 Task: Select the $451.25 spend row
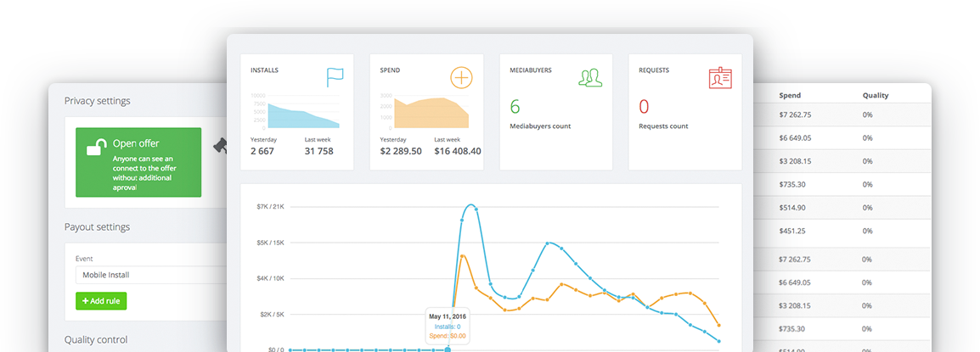pyautogui.click(x=842, y=231)
